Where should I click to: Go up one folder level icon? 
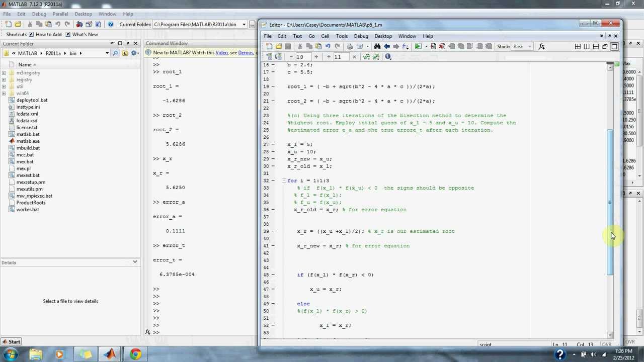click(125, 53)
